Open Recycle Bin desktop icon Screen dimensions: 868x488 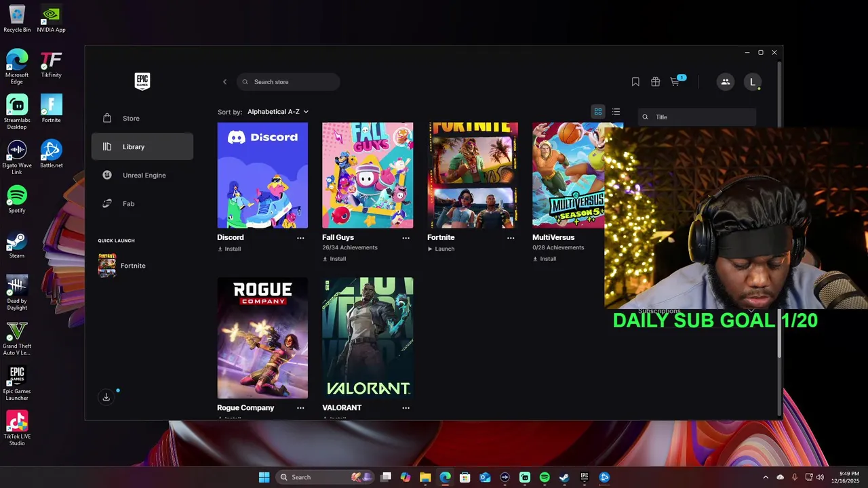tap(17, 19)
